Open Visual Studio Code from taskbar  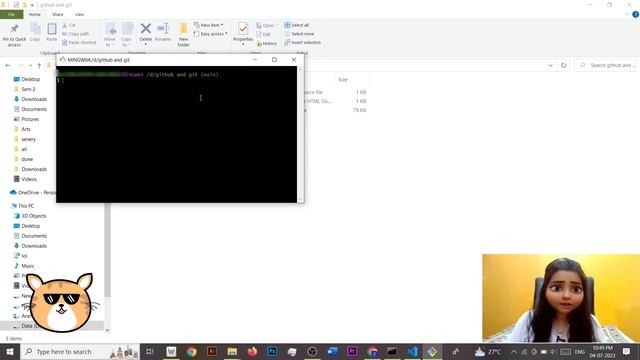(x=412, y=351)
